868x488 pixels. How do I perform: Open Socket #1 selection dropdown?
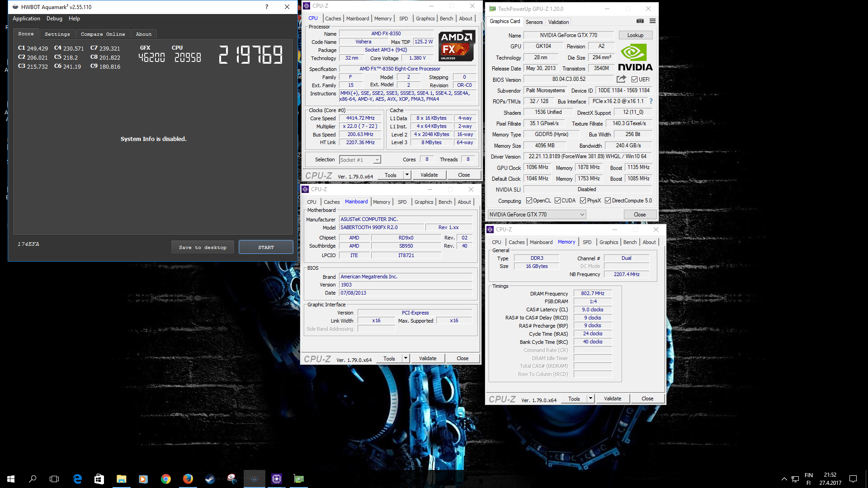click(x=360, y=160)
